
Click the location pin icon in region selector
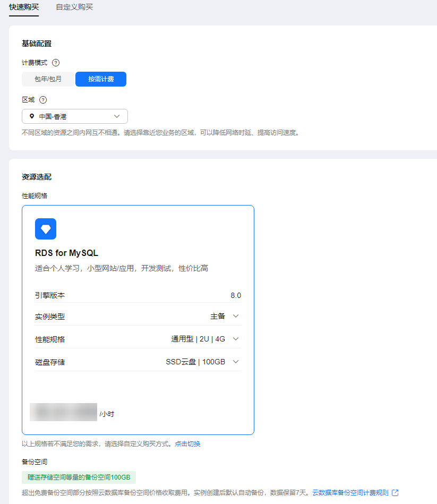click(x=32, y=116)
